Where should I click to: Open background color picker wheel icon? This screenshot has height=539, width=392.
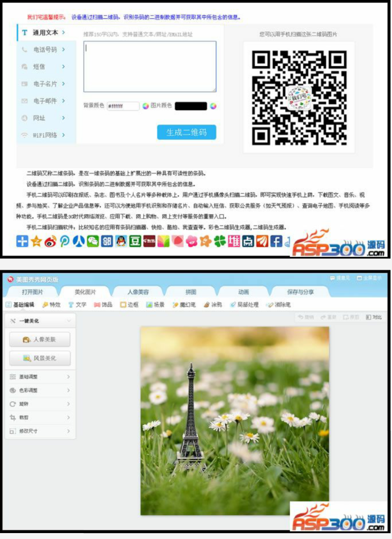[x=146, y=106]
